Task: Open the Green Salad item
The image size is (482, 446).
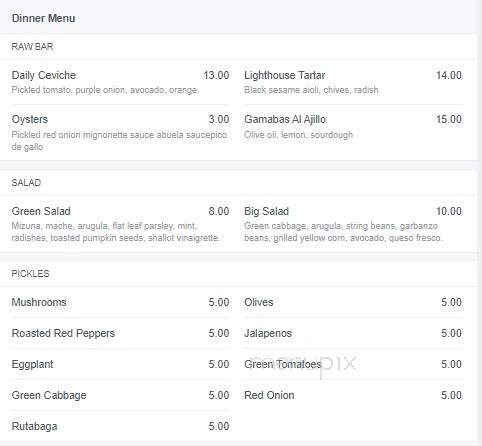Action: tap(41, 211)
